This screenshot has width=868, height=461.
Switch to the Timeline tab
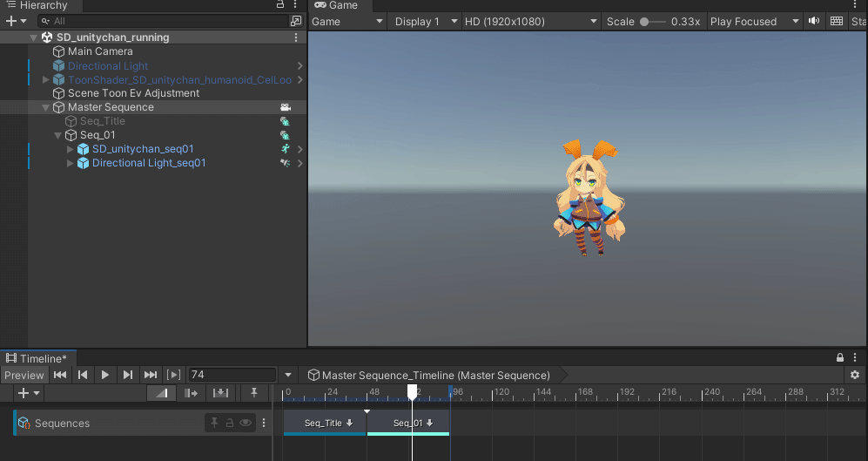tap(37, 358)
